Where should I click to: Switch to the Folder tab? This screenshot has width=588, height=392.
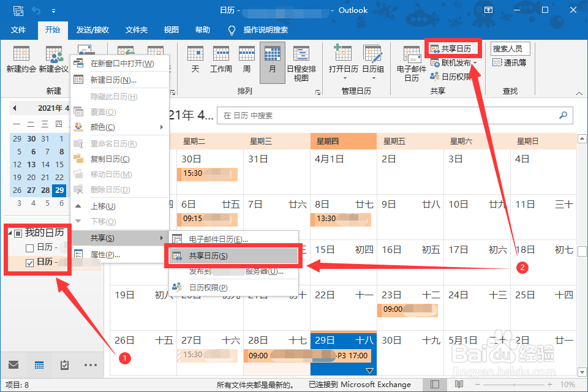[137, 29]
